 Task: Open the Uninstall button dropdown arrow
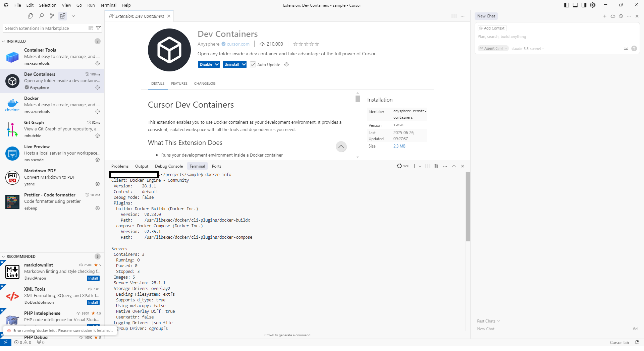pyautogui.click(x=244, y=64)
